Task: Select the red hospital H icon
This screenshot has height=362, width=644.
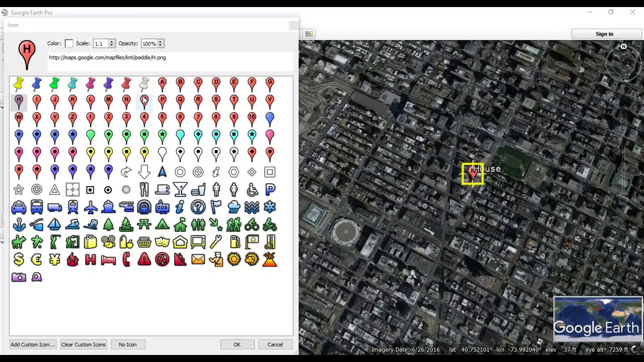Action: 91,260
